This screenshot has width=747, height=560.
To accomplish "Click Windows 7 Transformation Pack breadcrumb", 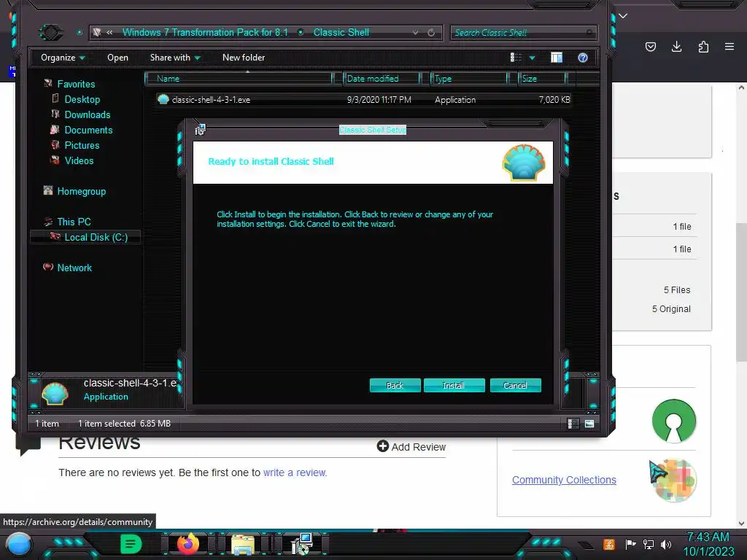I will tap(205, 32).
